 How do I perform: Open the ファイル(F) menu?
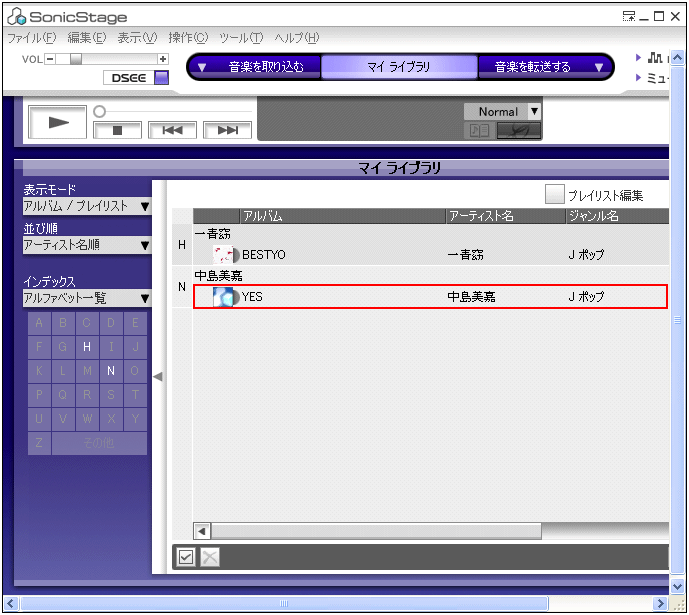tap(32, 38)
